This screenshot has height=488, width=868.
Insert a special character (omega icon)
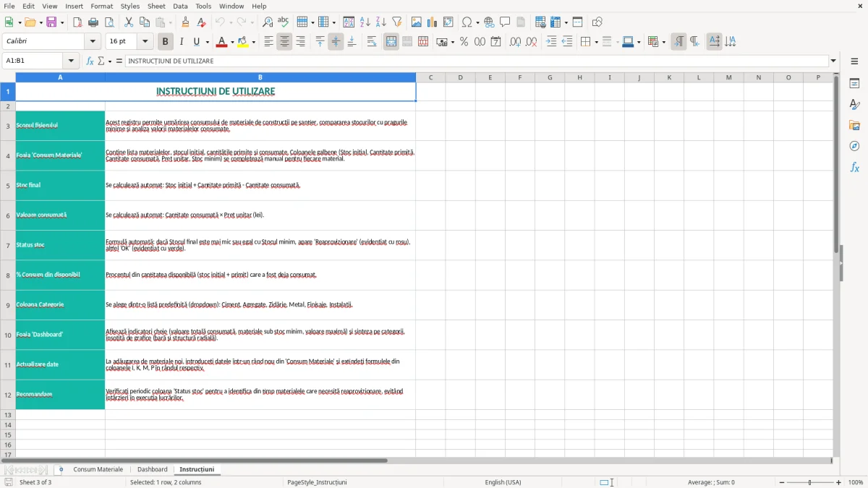click(467, 22)
